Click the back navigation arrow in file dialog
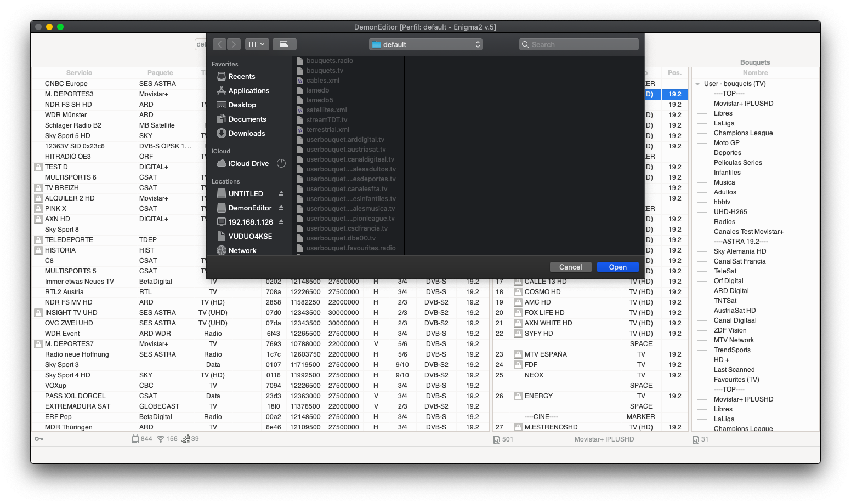851x504 pixels. (219, 44)
